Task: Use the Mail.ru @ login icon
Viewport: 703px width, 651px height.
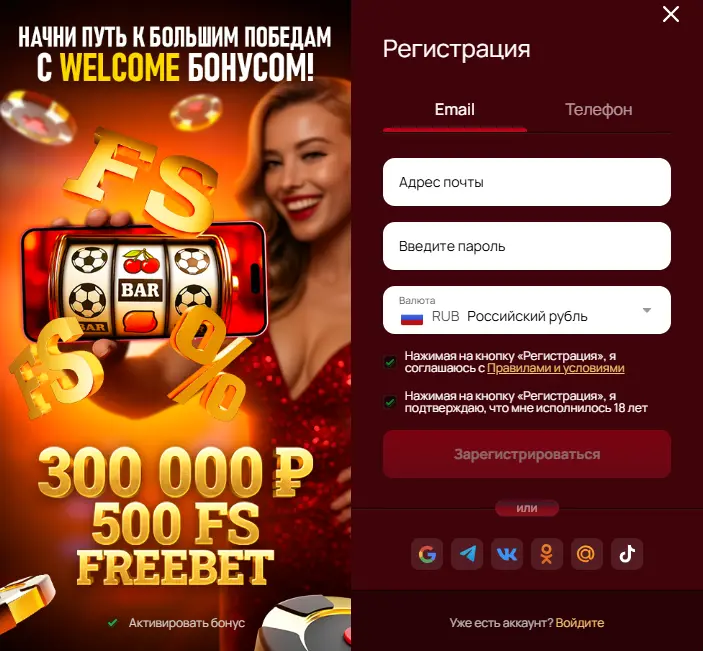Action: 586,554
